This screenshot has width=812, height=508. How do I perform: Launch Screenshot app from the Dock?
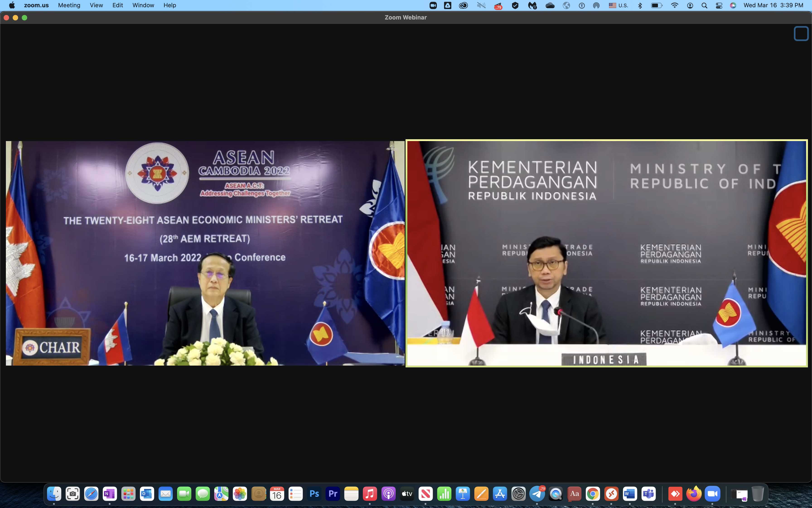tap(73, 493)
